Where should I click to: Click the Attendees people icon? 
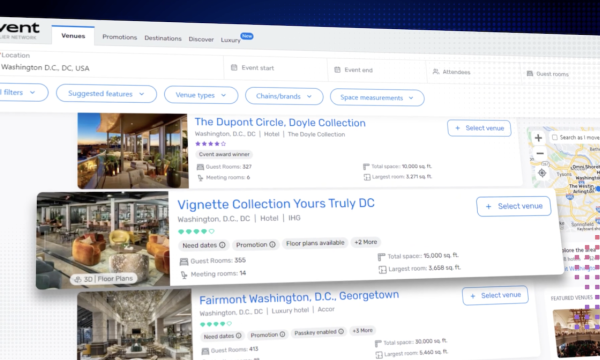tap(435, 72)
